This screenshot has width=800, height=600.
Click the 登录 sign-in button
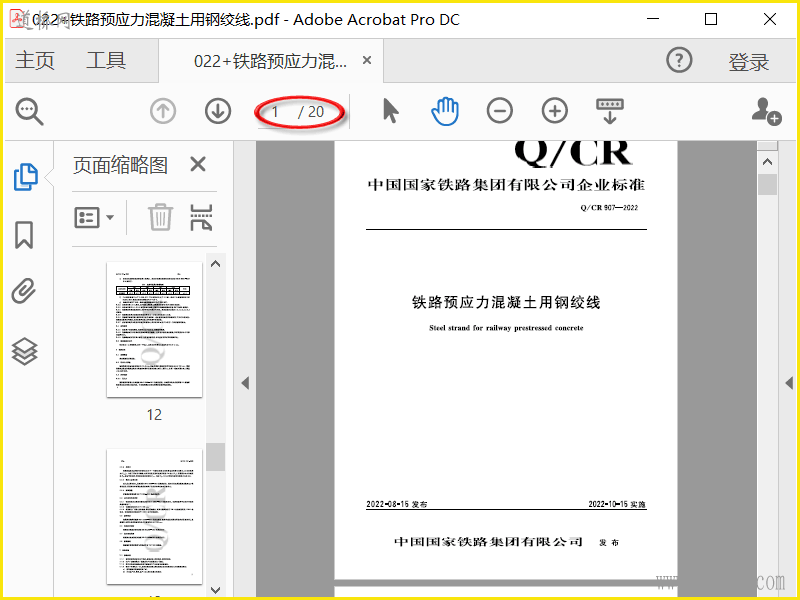748,62
